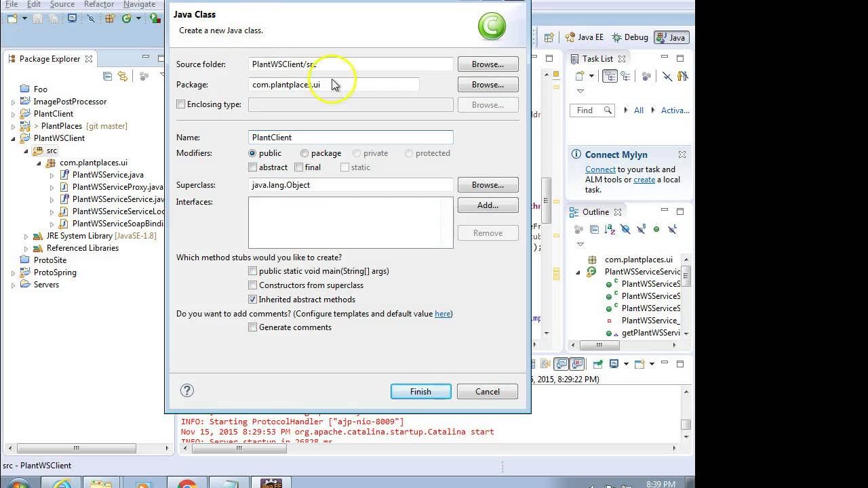Close the Connect Mylyn notice
Screen dimensions: 868x488
coord(682,155)
